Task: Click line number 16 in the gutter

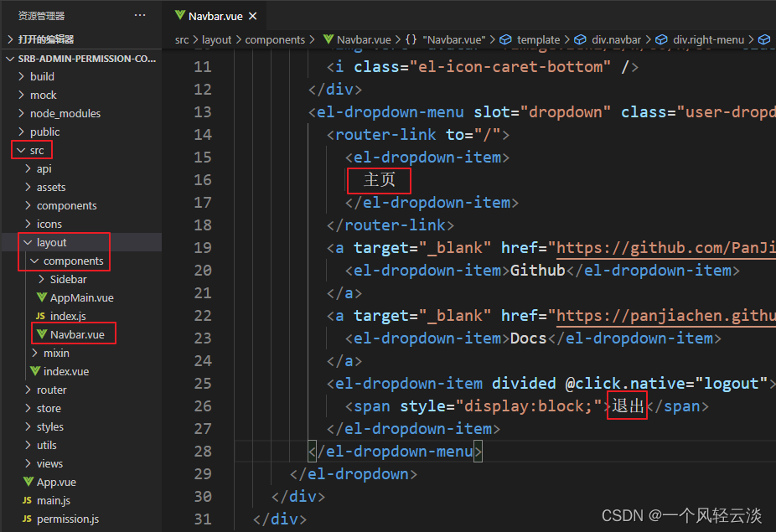Action: pos(203,180)
